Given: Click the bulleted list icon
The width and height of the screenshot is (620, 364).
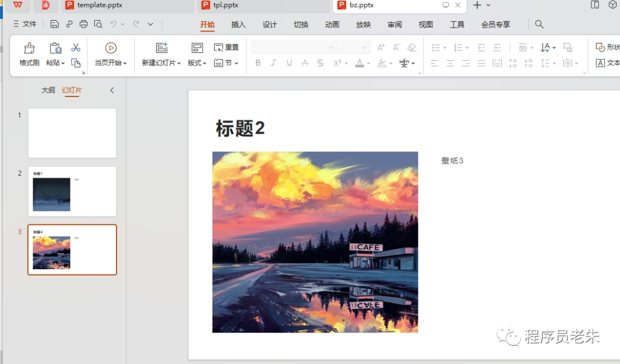Looking at the screenshot, I should click(x=436, y=48).
